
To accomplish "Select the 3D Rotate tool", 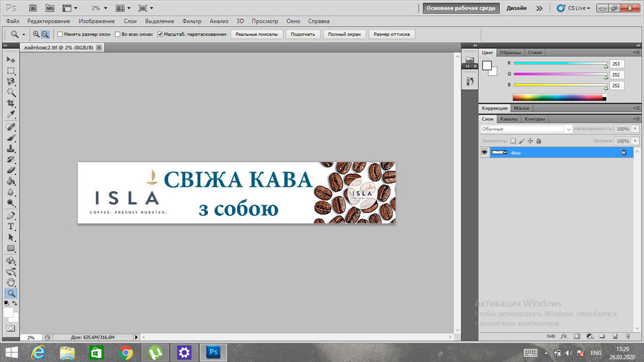I will tap(11, 261).
